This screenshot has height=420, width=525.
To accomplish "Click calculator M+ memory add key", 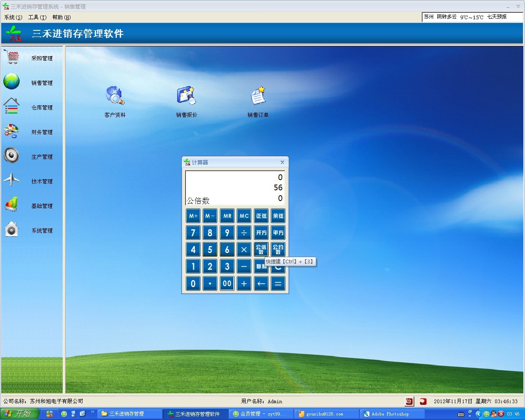I will [193, 216].
